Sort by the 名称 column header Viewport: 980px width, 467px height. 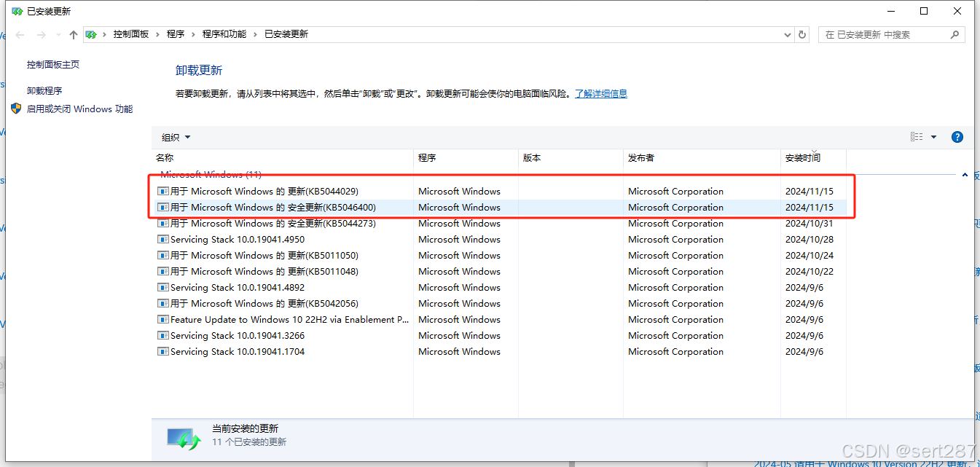click(283, 157)
